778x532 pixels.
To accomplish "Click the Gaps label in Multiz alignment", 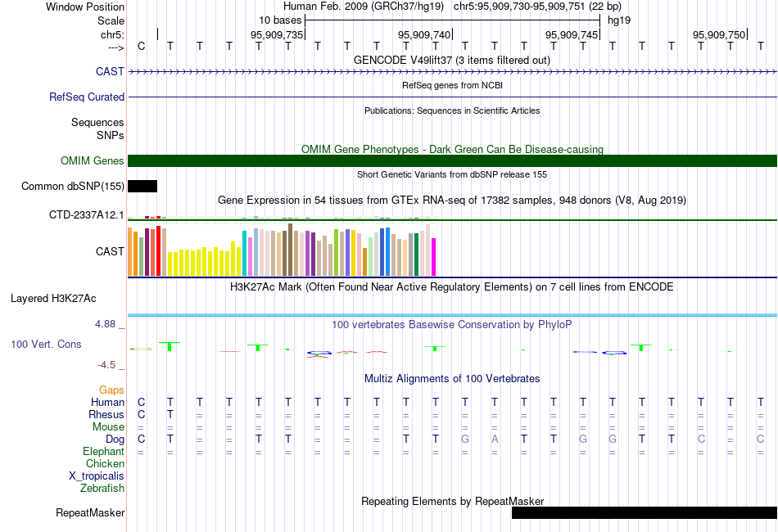I will pyautogui.click(x=111, y=390).
